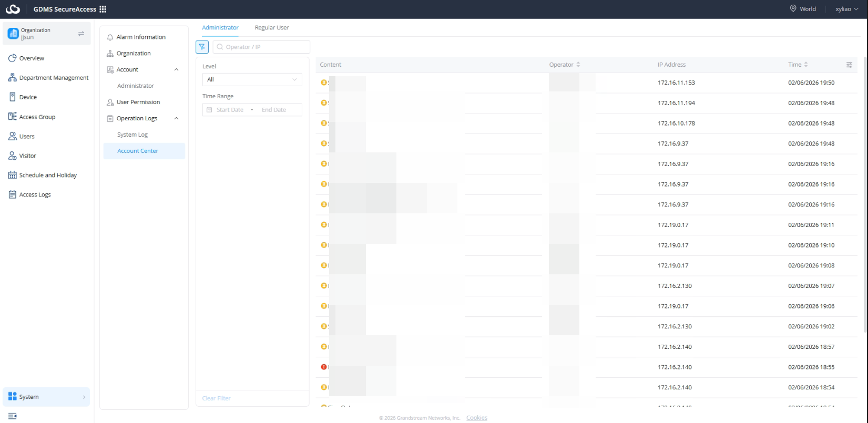Click the GDMS cloud logo icon
Image resolution: width=868 pixels, height=423 pixels.
click(x=13, y=9)
